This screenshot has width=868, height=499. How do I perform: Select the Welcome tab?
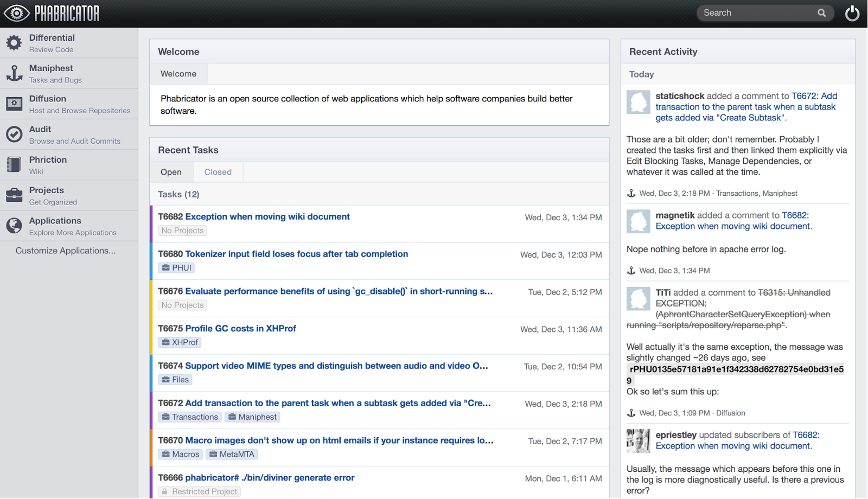178,74
